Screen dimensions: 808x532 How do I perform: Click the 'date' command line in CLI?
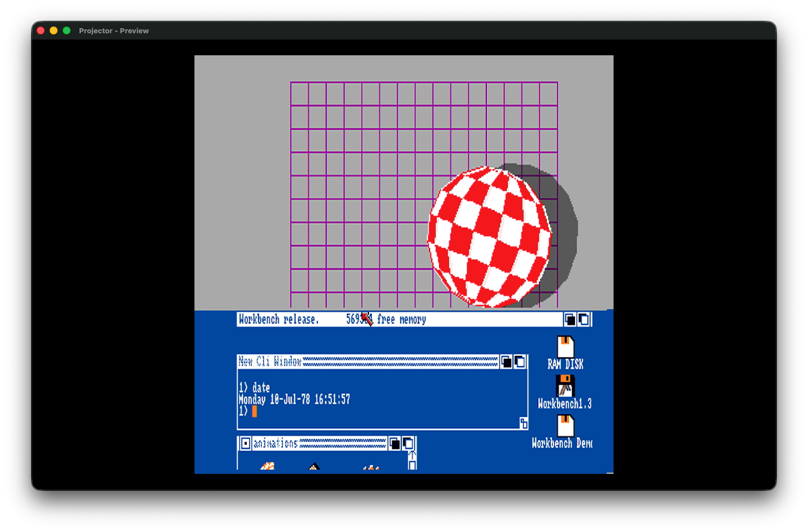click(254, 388)
